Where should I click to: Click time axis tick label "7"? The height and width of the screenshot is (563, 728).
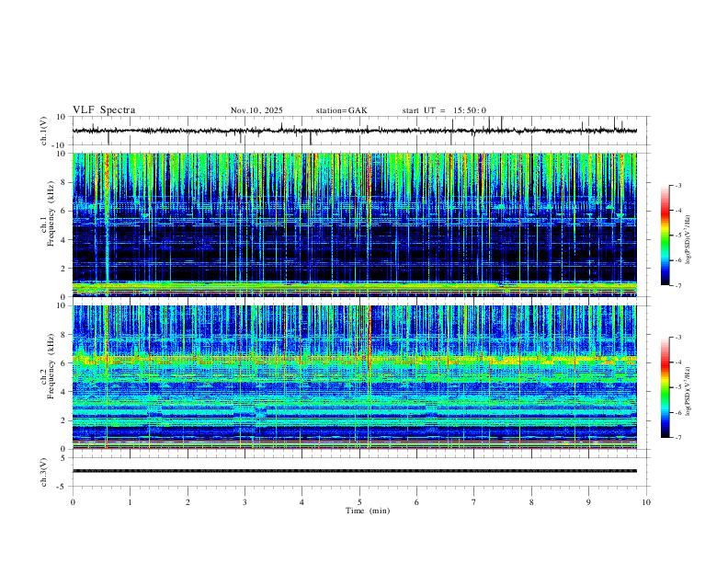[474, 502]
